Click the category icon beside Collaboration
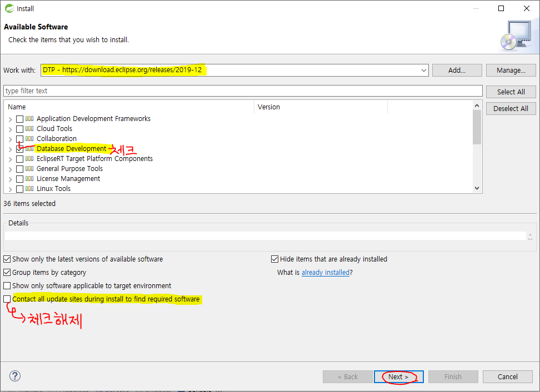Viewport: 540px width, 392px height. pos(29,139)
